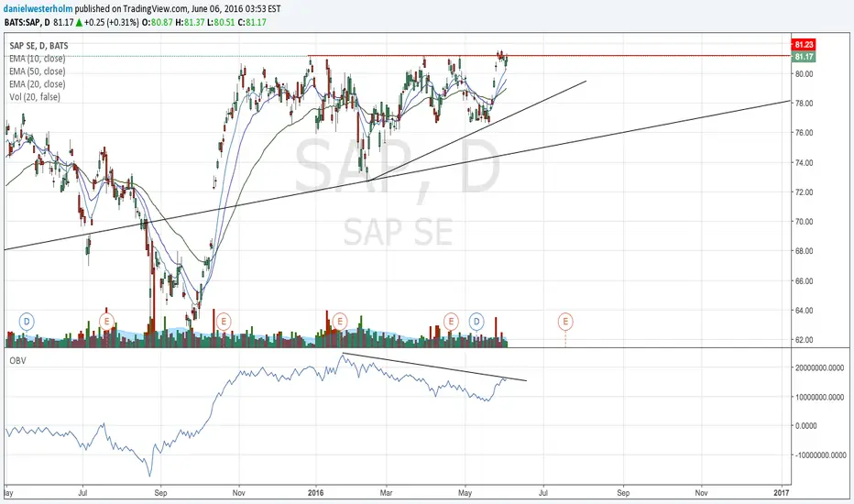This screenshot has height=504, width=854.
Task: Click the 20000000.0000 OBV axis label
Action: [x=820, y=368]
